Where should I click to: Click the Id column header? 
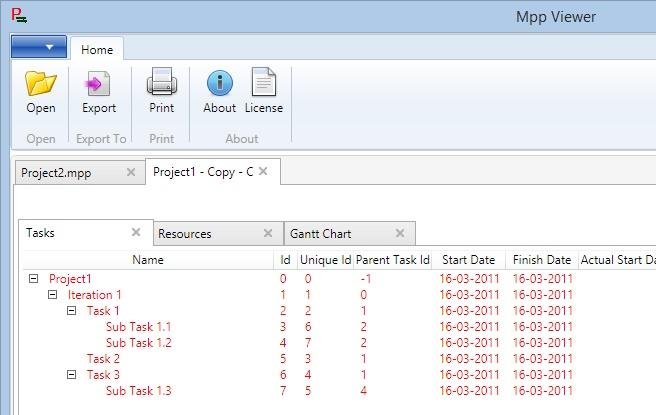pyautogui.click(x=285, y=260)
